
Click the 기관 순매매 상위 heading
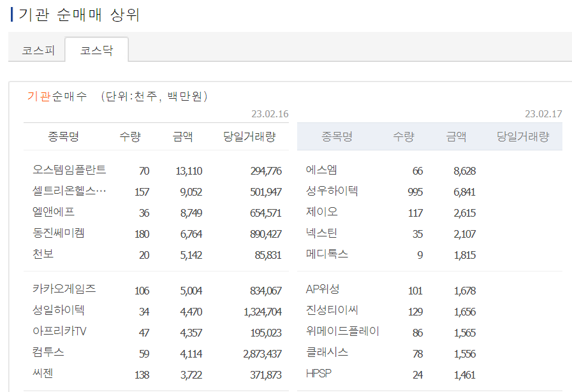point(79,15)
